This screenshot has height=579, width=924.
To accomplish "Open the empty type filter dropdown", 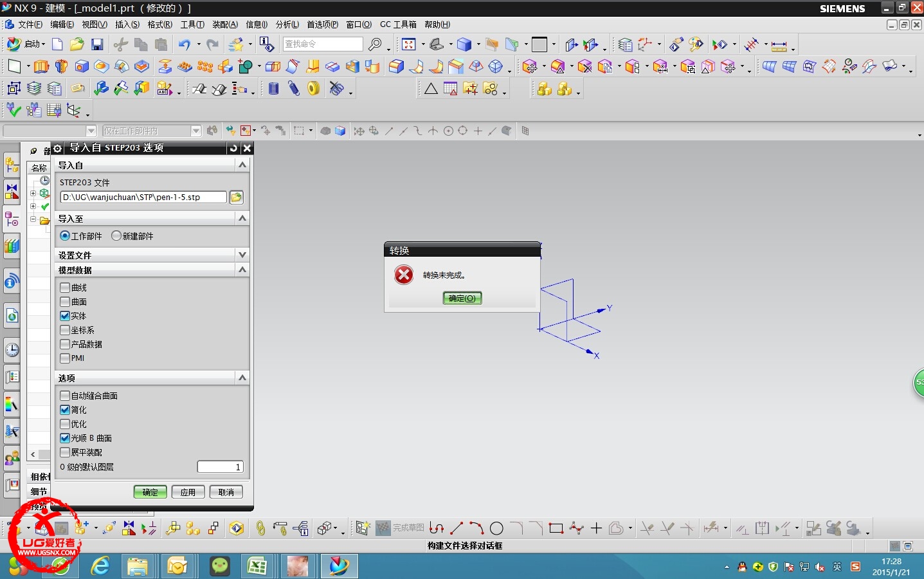I will click(91, 131).
